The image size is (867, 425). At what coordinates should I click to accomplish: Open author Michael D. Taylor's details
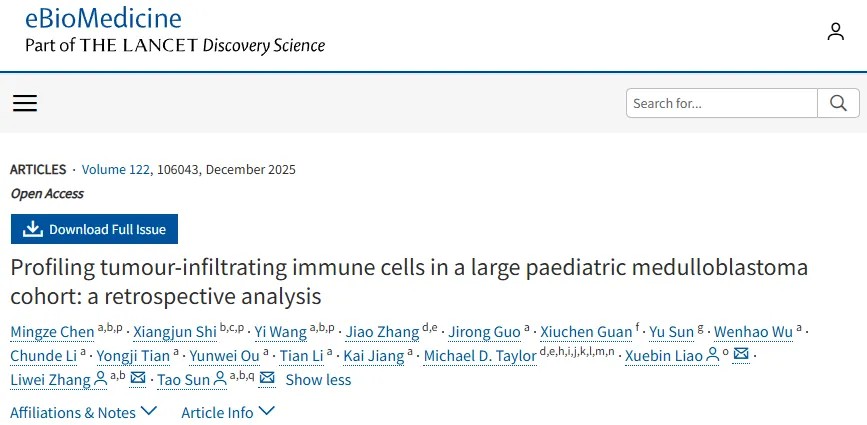click(x=480, y=356)
